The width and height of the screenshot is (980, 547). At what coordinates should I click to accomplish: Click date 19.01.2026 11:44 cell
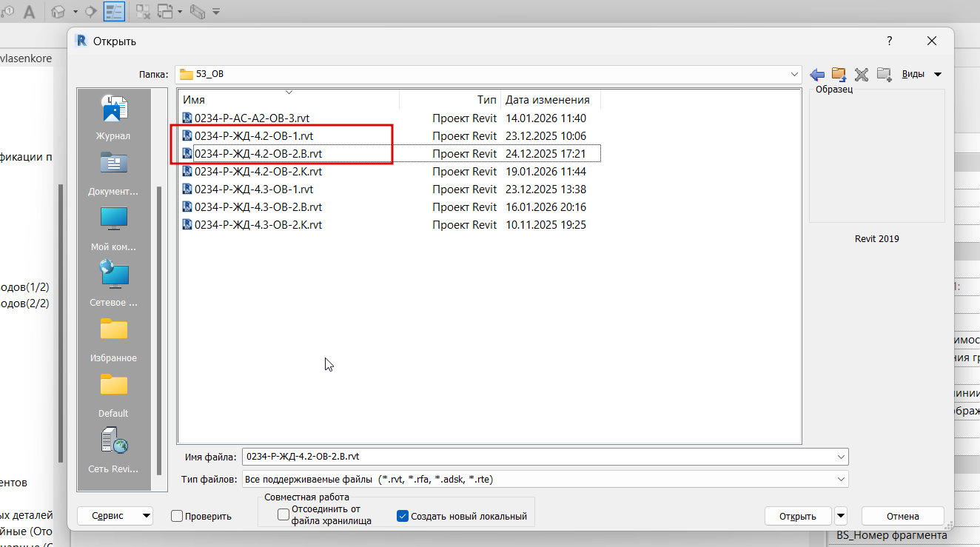(546, 172)
